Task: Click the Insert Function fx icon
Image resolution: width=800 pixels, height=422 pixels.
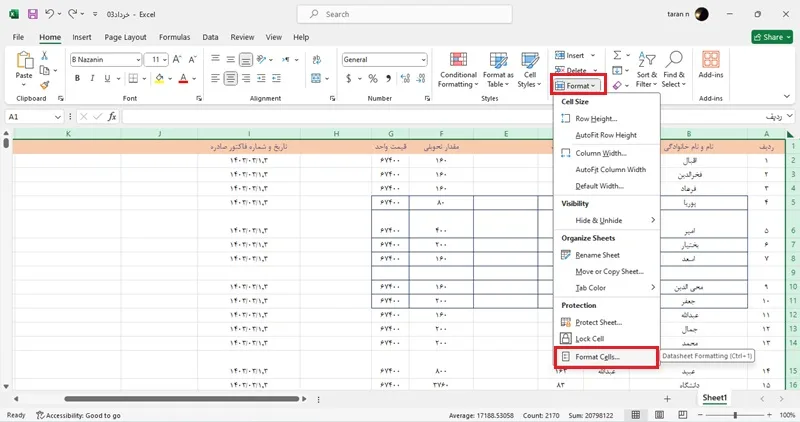Action: point(112,117)
